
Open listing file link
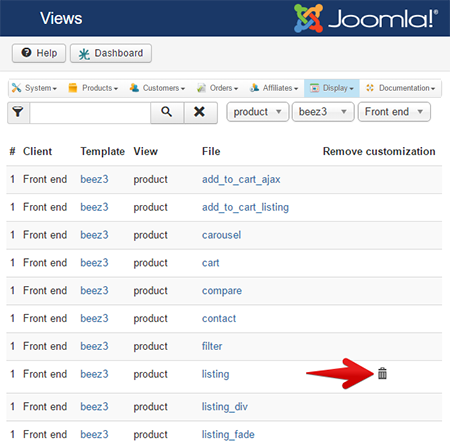tap(215, 374)
